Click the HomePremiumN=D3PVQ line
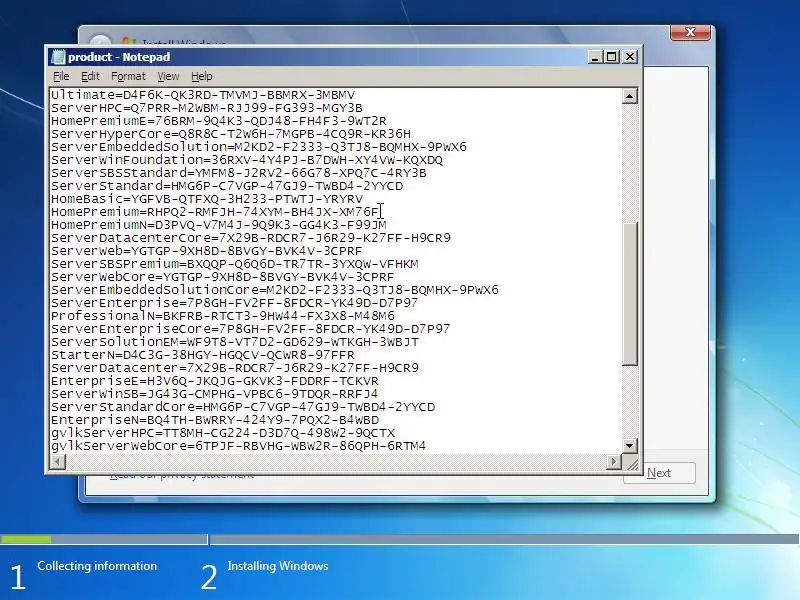The width and height of the screenshot is (800, 600). [219, 225]
